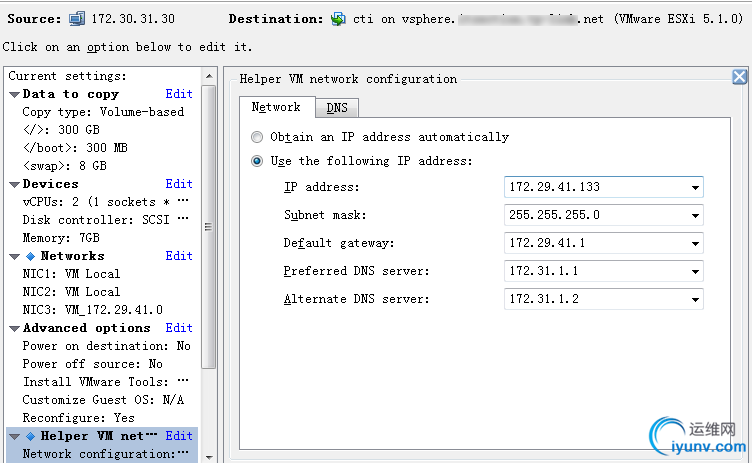This screenshot has height=463, width=752.
Task: Click the Preferred DNS server field
Action: 596,271
